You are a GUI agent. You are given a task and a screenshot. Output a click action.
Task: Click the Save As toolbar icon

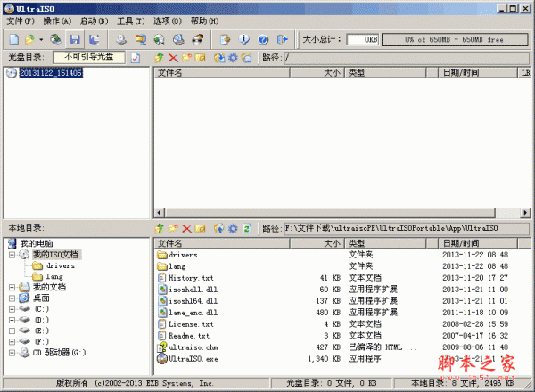[x=95, y=39]
